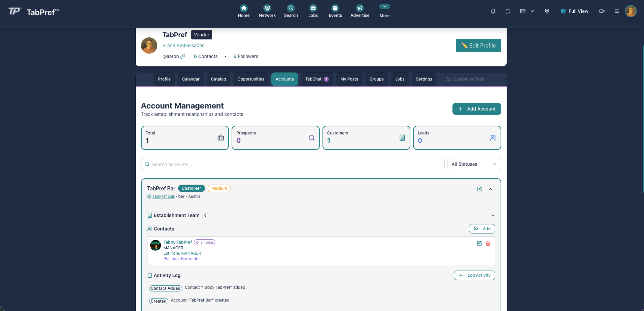Click the Contact Added activity tag
The image size is (644, 311).
(x=166, y=288)
